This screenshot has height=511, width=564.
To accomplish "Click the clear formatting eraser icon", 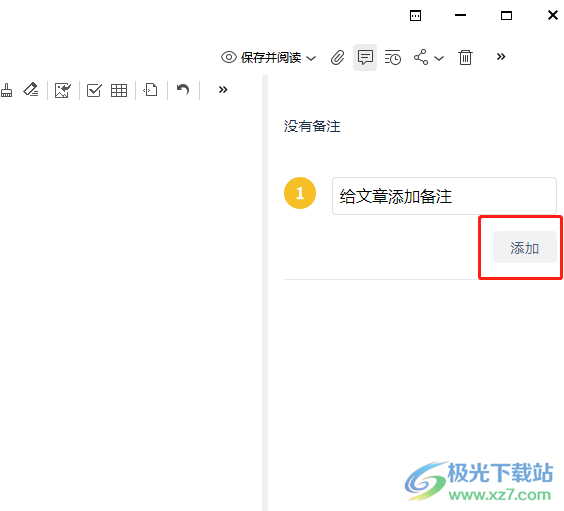I will click(x=31, y=90).
